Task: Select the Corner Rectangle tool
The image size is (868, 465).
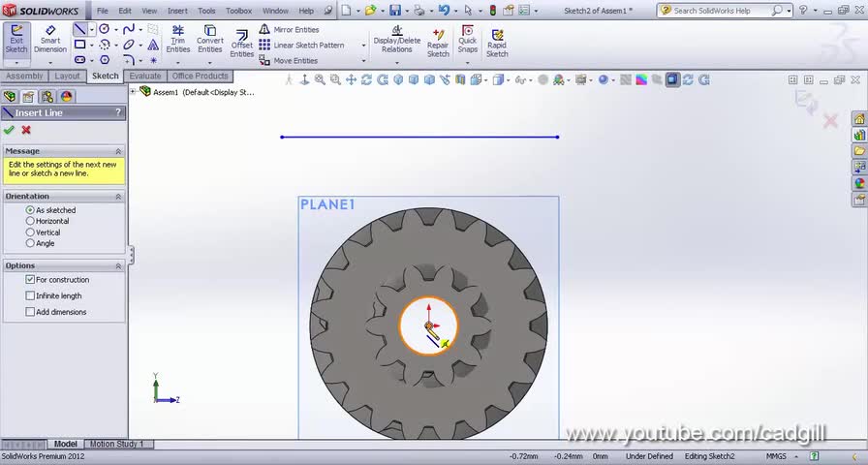Action: pos(80,45)
